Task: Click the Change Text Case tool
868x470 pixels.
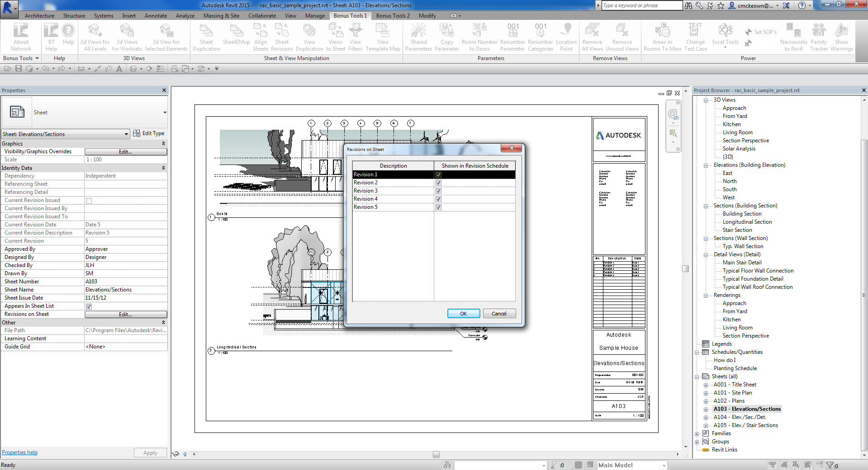Action: [695, 36]
